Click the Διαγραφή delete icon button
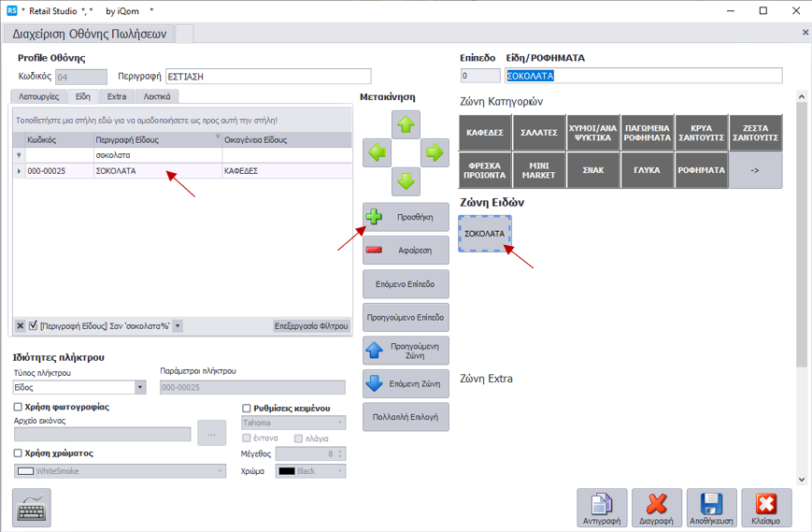812x532 pixels. pyautogui.click(x=657, y=508)
